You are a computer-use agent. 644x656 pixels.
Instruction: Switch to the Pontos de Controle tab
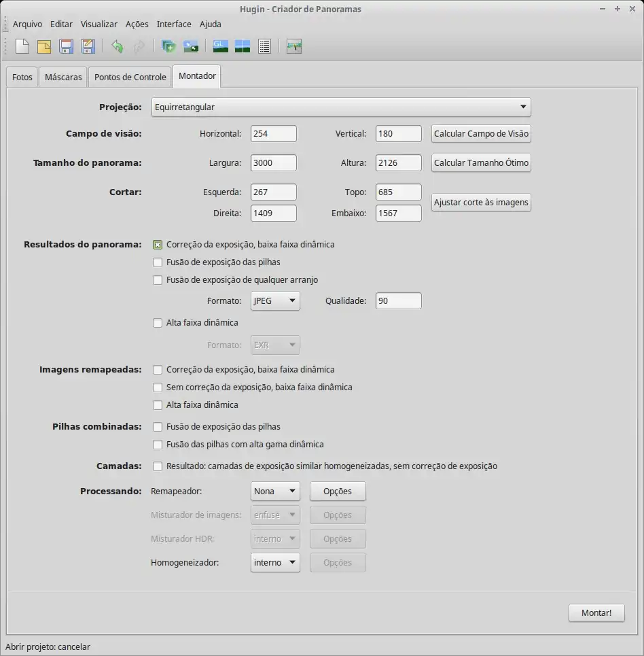pos(130,77)
